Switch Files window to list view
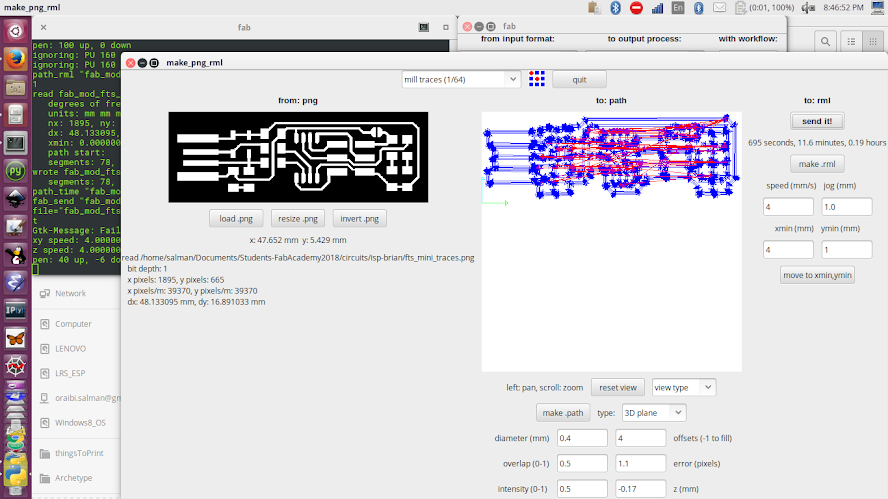Image resolution: width=888 pixels, height=499 pixels. tap(851, 41)
